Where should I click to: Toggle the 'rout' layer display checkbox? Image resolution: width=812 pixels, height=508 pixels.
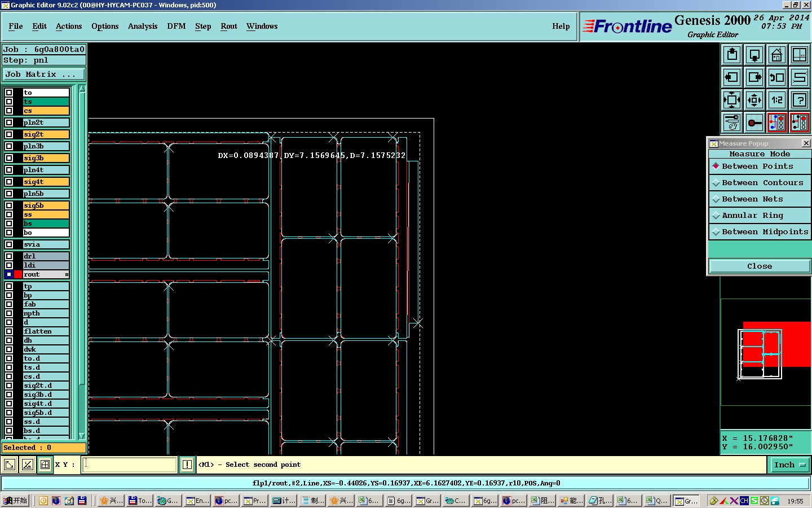pos(9,274)
